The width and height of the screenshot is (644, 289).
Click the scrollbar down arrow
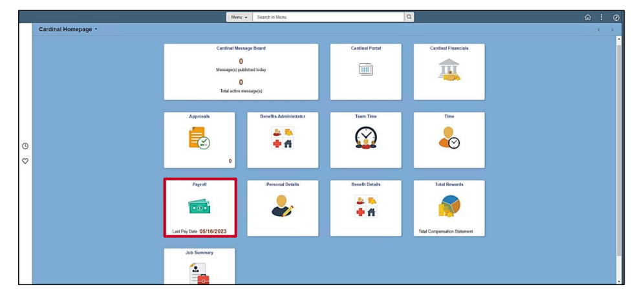[x=619, y=282]
